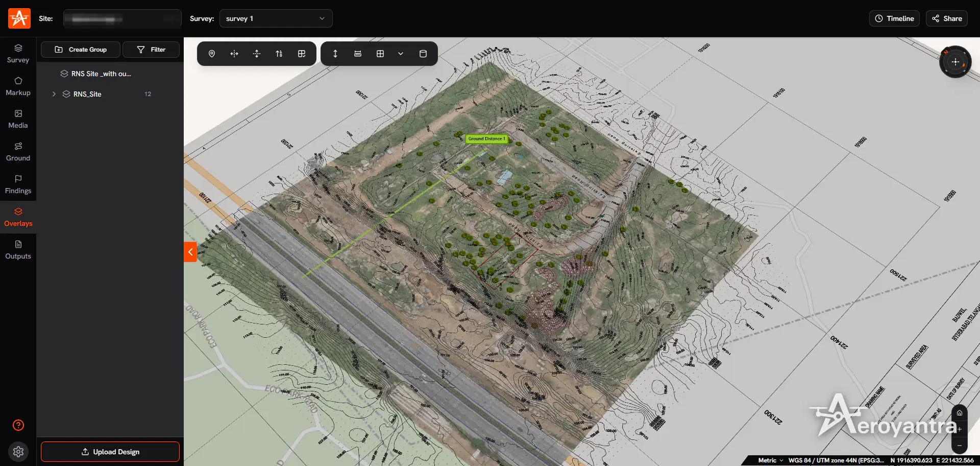
Task: Collapse the side panel with orange arrow
Action: tap(190, 252)
